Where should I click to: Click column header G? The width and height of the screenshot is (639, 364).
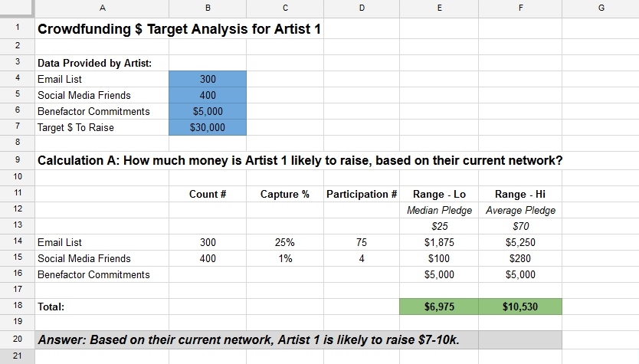(600, 8)
